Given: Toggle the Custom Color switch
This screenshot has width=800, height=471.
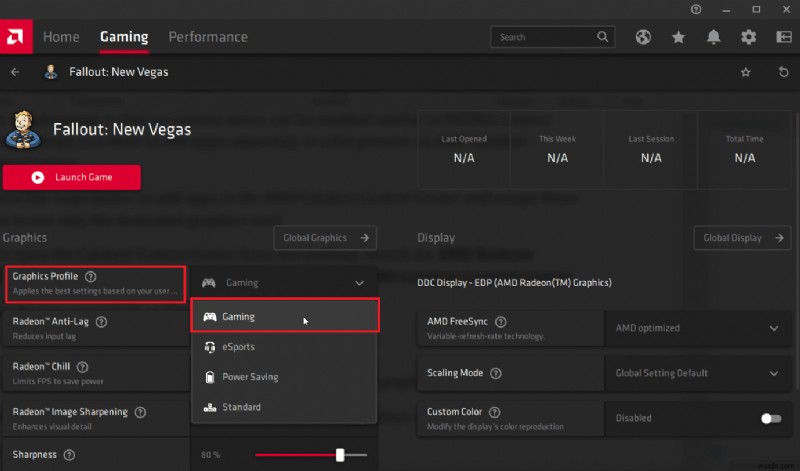Looking at the screenshot, I should pos(770,419).
